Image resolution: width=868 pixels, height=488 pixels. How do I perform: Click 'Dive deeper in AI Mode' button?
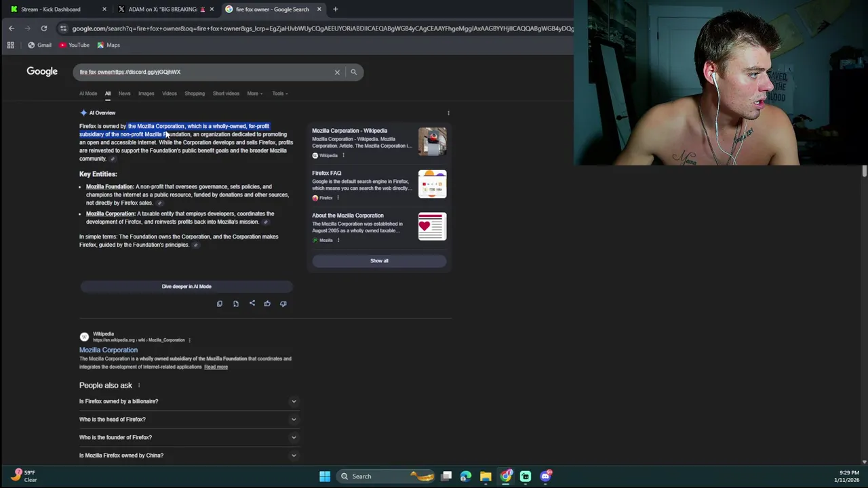pyautogui.click(x=186, y=287)
